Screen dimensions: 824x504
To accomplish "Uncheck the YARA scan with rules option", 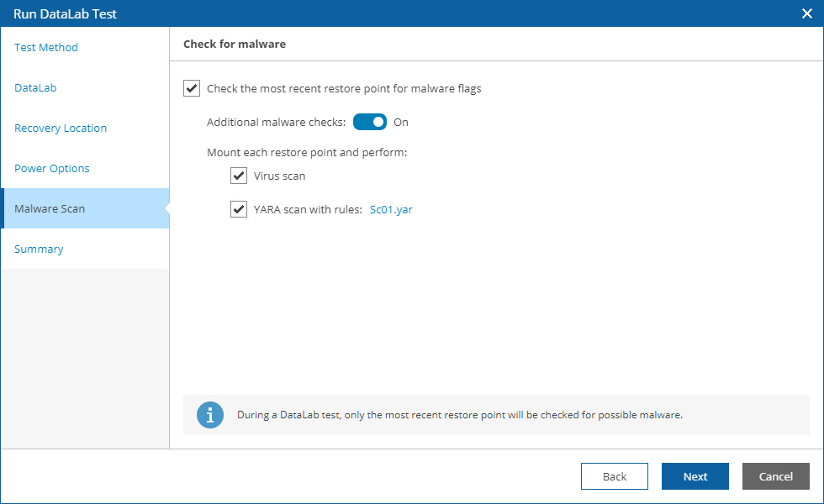I will click(x=239, y=209).
